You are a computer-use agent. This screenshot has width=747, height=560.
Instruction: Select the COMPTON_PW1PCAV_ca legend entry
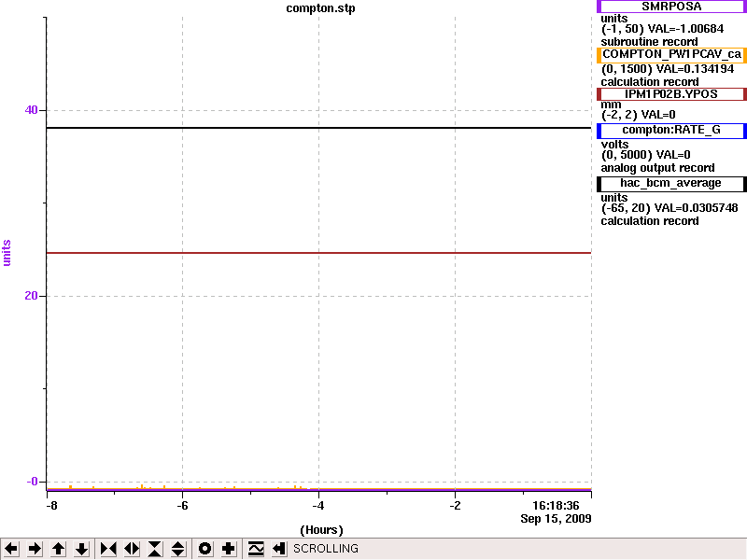[x=671, y=54]
